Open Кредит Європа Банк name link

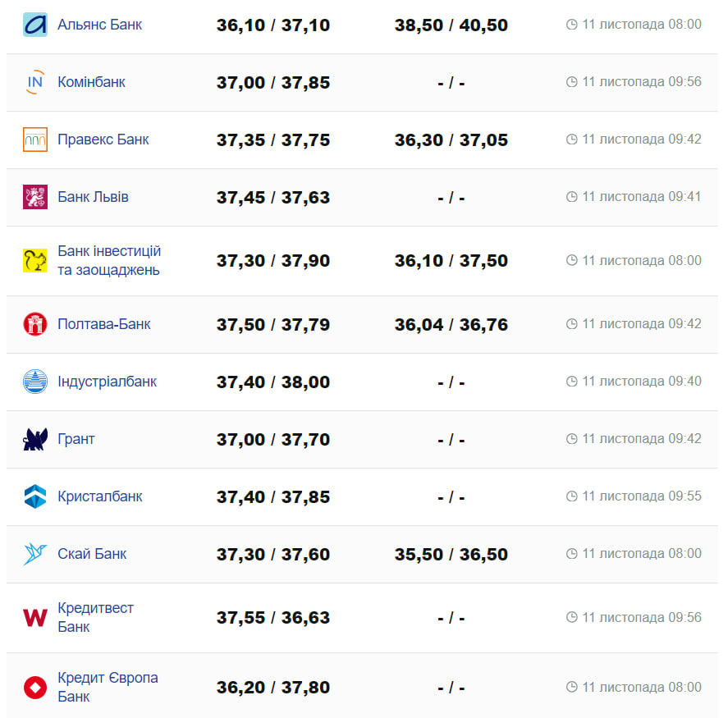pos(108,687)
